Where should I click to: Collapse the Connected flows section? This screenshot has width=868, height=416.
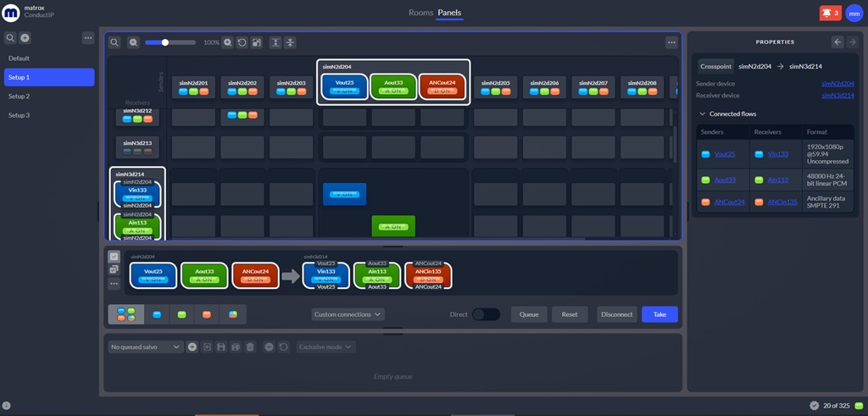click(x=703, y=114)
